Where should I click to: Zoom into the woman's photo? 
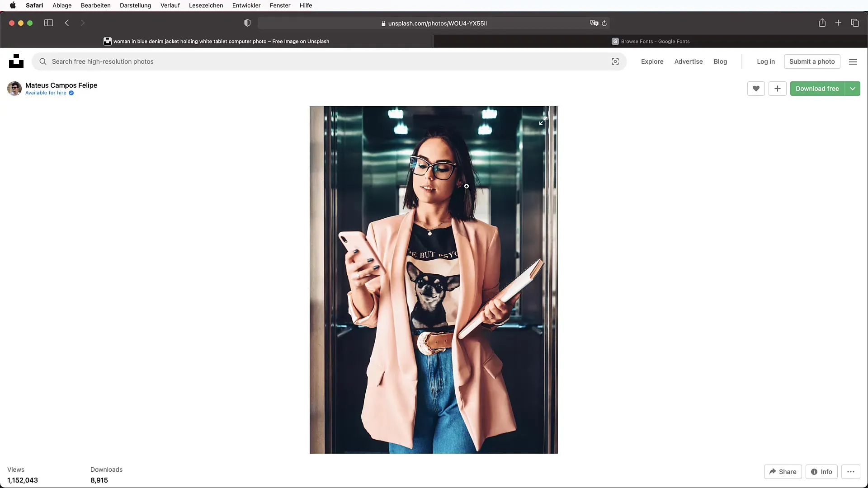click(434, 280)
